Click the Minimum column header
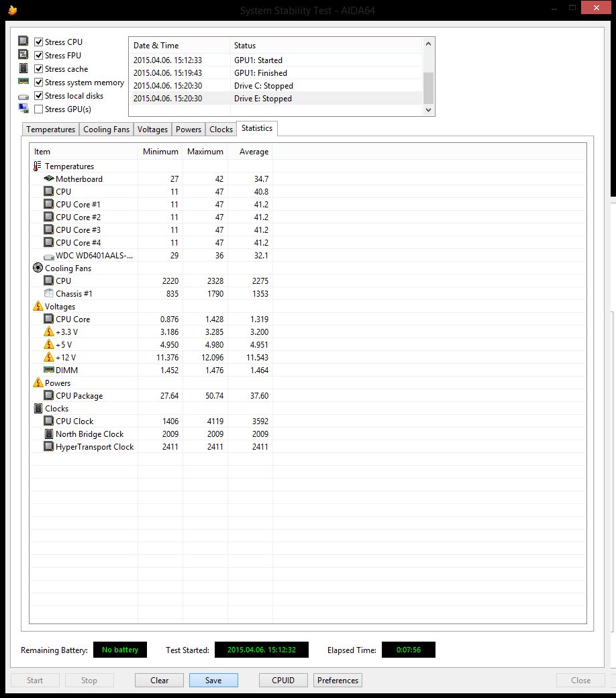The height and width of the screenshot is (698, 616). pyautogui.click(x=160, y=152)
